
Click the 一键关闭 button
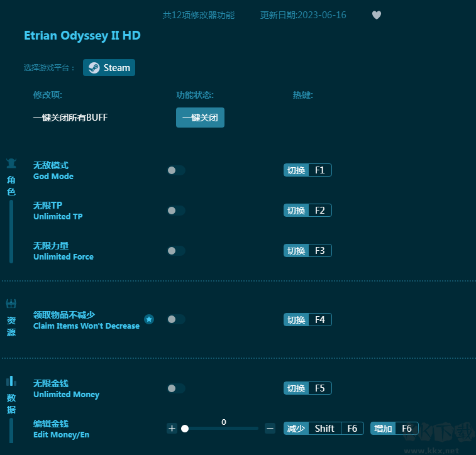click(x=200, y=118)
